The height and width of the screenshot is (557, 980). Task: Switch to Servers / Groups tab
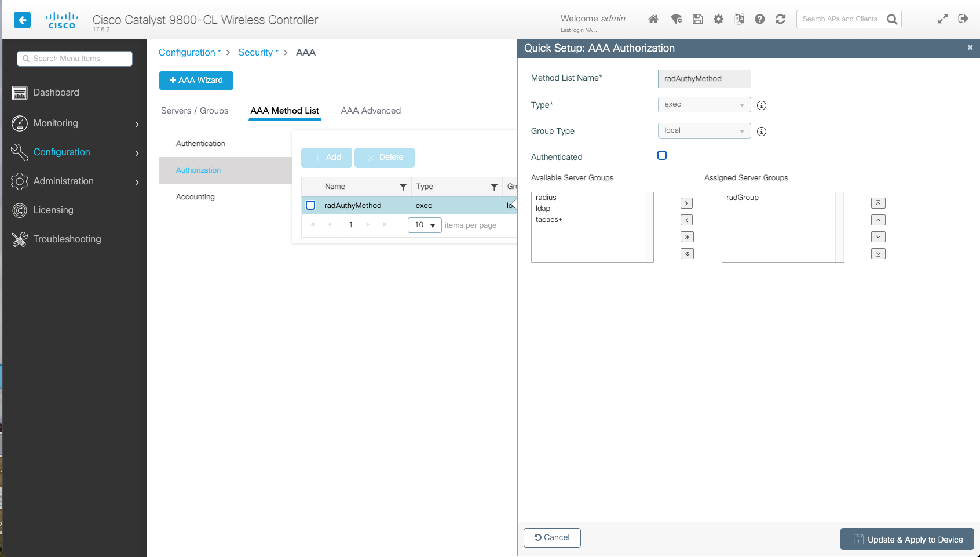pyautogui.click(x=195, y=111)
